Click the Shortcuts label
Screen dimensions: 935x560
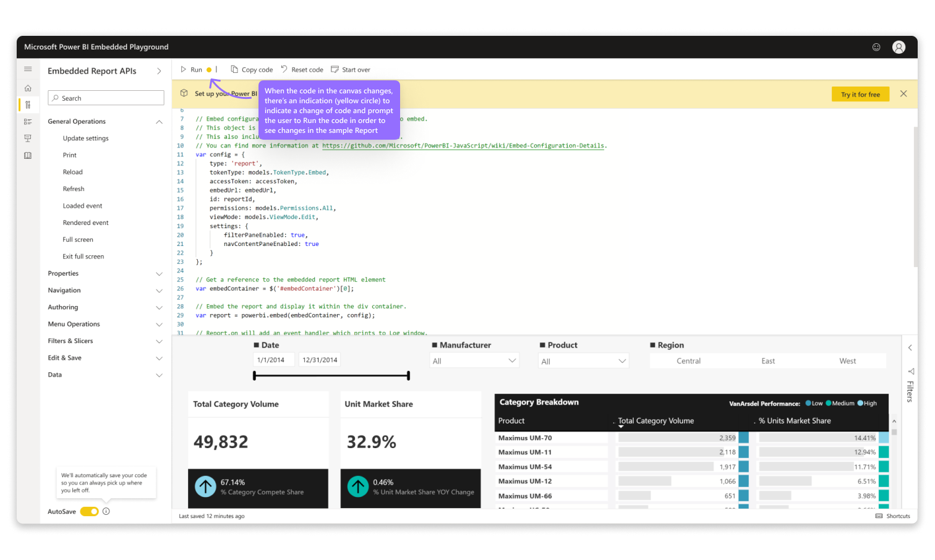[x=898, y=516]
